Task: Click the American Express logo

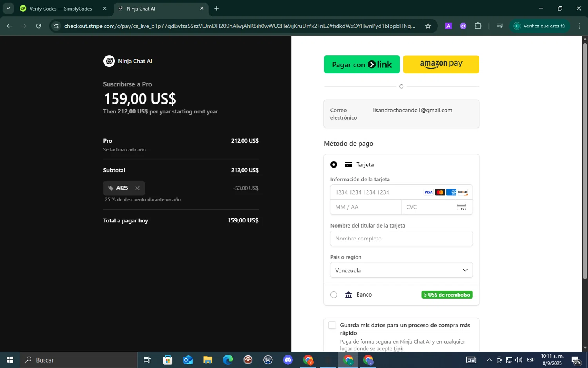Action: (x=451, y=192)
